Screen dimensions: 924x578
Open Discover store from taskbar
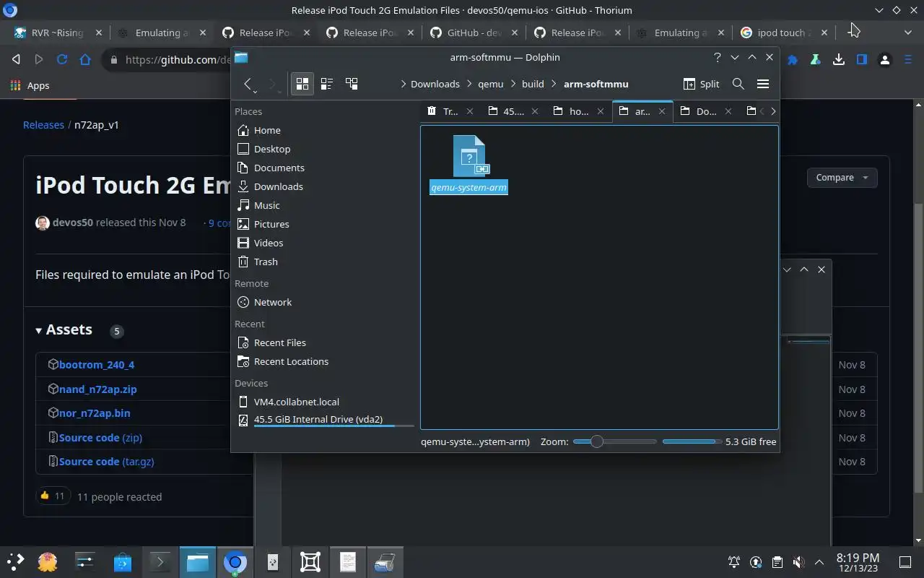[x=123, y=562]
